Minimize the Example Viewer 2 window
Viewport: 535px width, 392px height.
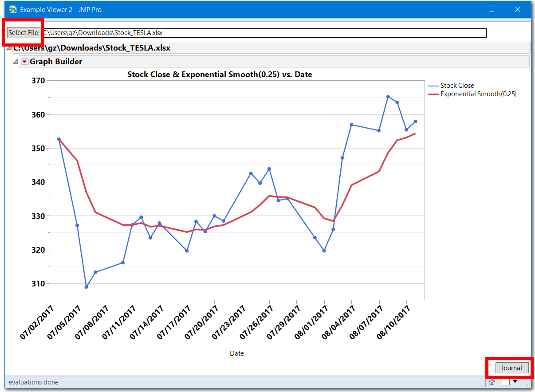(466, 9)
